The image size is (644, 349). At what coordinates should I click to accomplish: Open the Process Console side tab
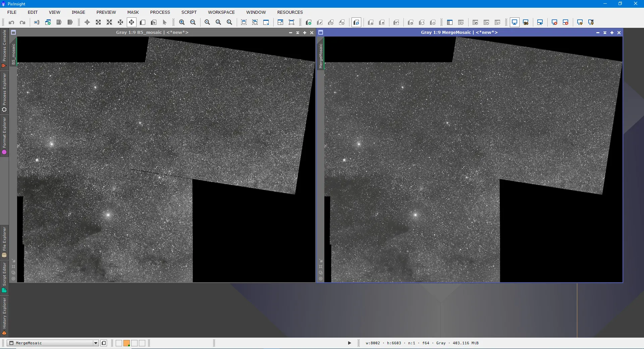click(x=4, y=49)
